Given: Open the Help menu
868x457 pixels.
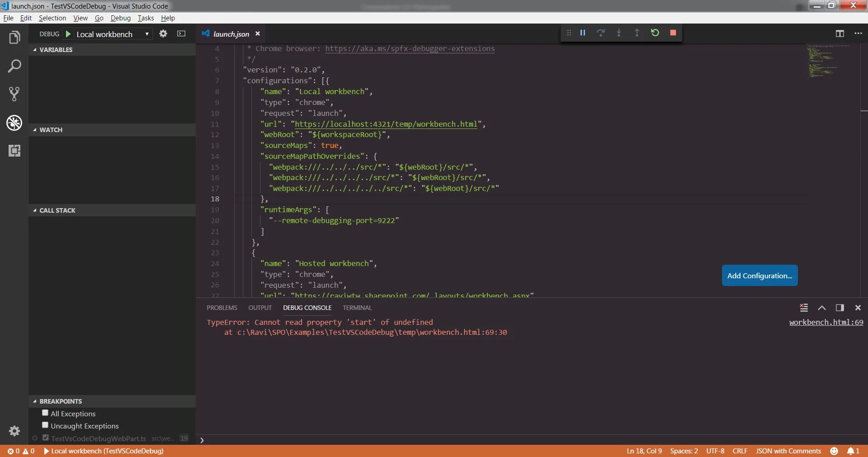Looking at the screenshot, I should click(x=168, y=18).
